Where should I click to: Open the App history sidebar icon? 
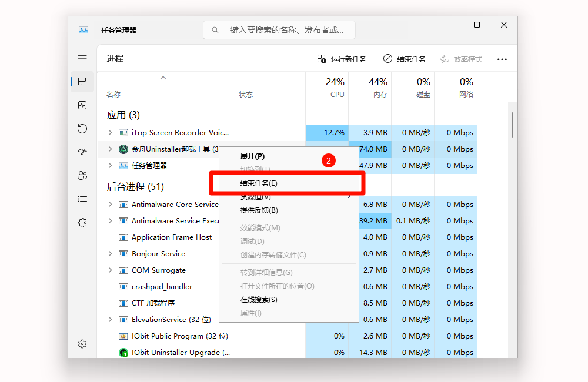click(82, 129)
